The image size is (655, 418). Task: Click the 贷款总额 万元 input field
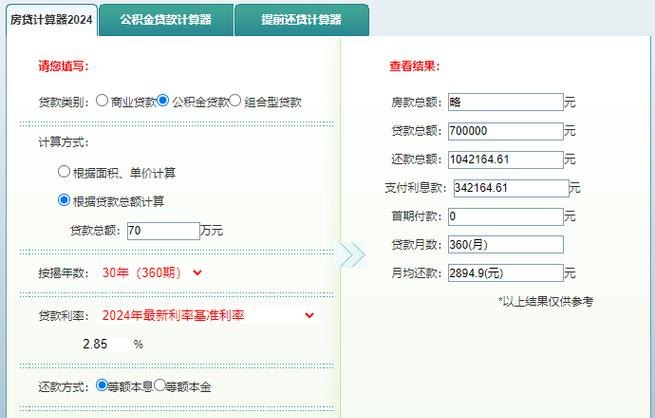tap(163, 231)
